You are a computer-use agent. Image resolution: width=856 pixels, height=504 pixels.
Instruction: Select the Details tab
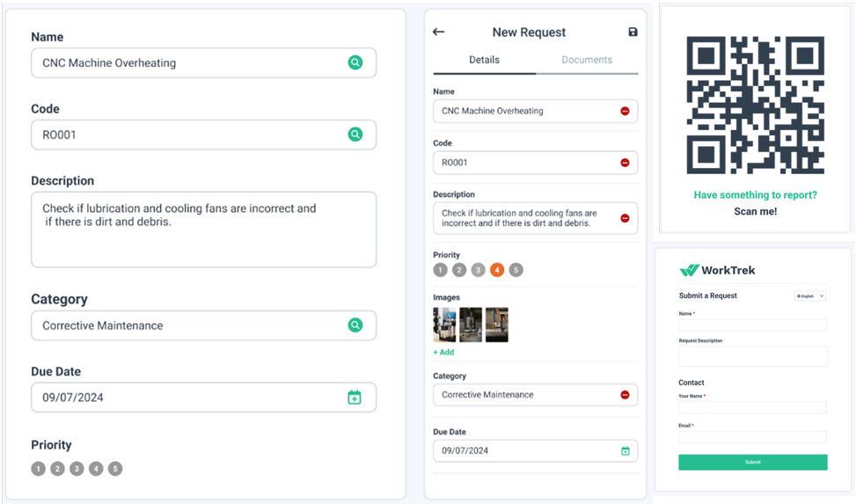(484, 60)
